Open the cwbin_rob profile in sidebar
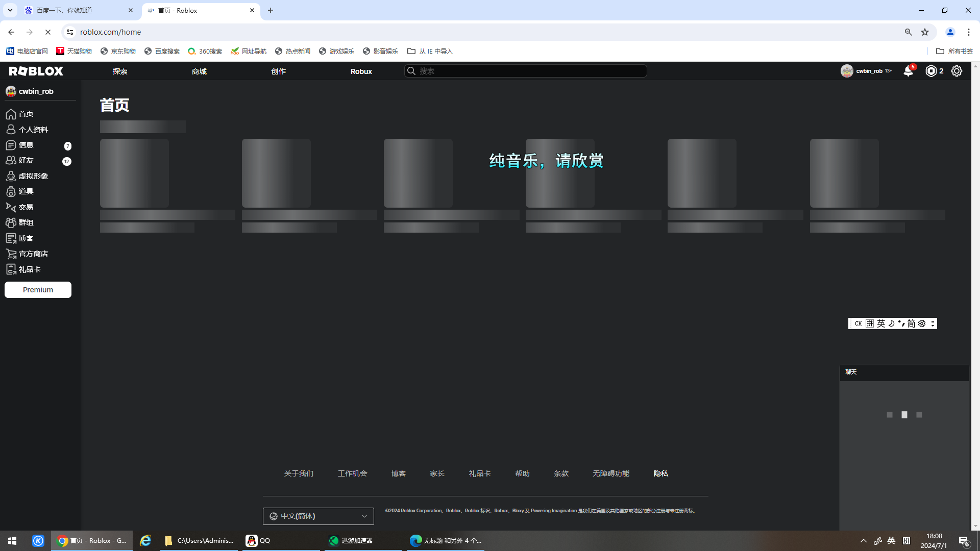Screen dimensions: 980x551 point(30,91)
